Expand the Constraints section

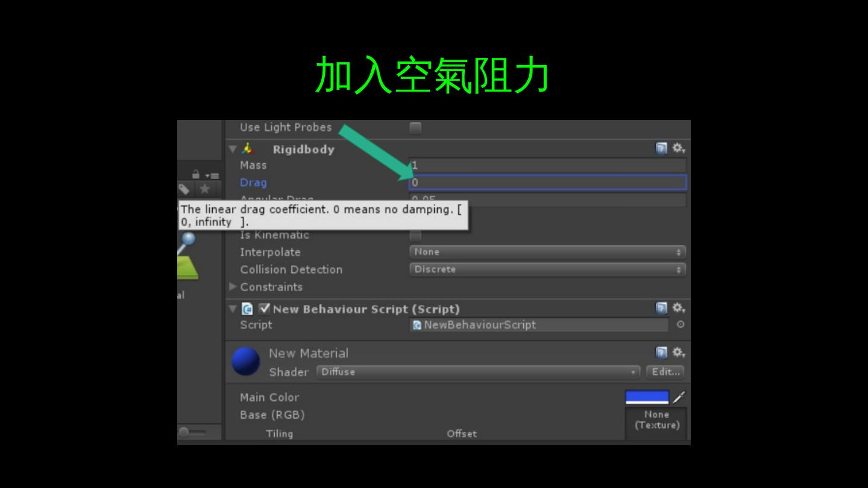tap(233, 287)
